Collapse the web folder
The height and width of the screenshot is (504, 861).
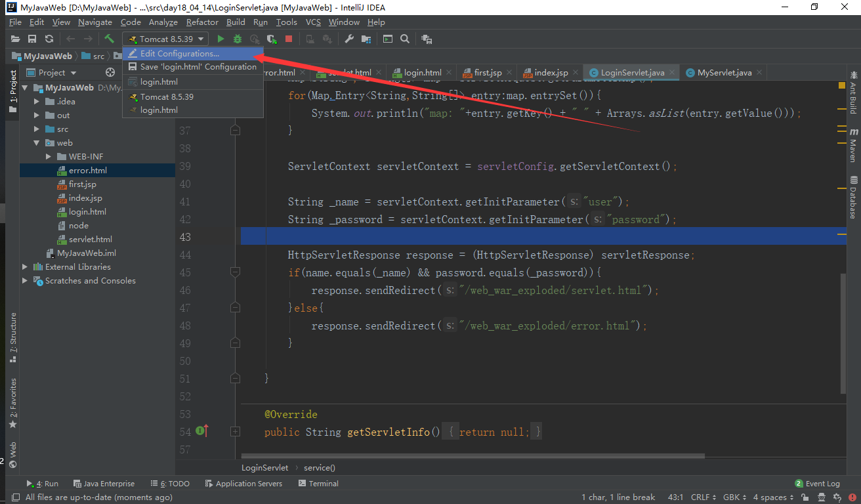pyautogui.click(x=37, y=142)
